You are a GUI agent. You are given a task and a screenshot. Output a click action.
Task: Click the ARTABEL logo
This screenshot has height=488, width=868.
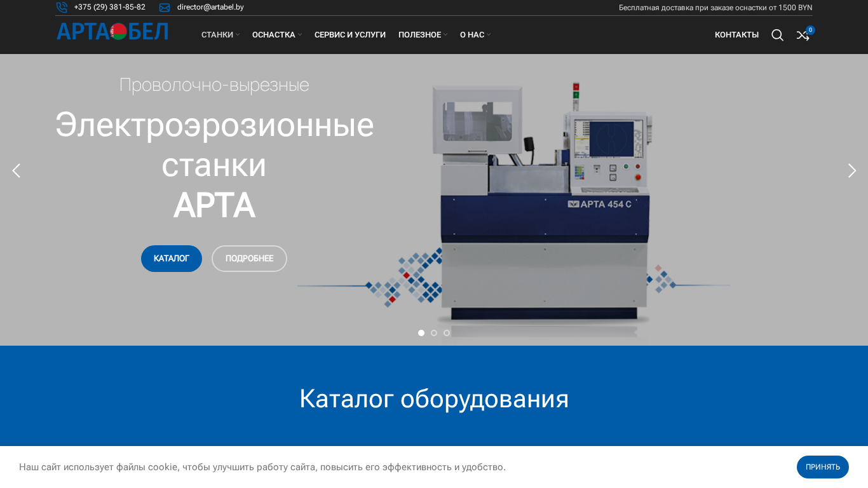[x=112, y=31]
